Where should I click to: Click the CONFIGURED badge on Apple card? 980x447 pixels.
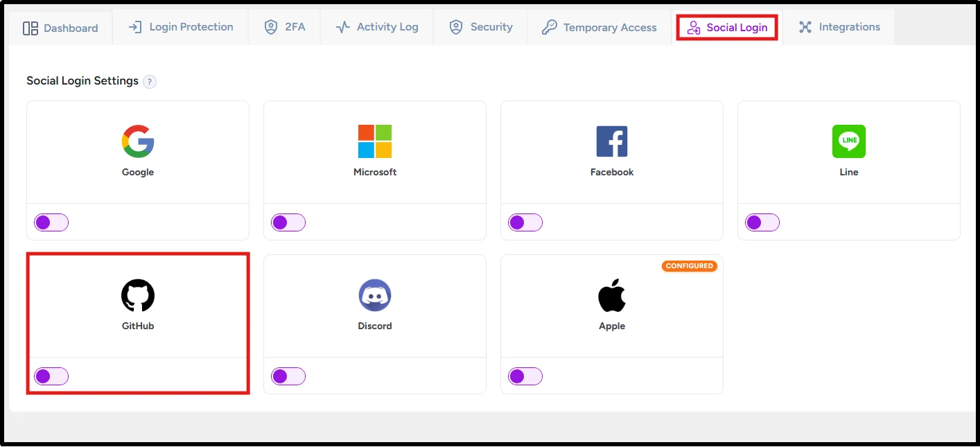click(x=690, y=266)
